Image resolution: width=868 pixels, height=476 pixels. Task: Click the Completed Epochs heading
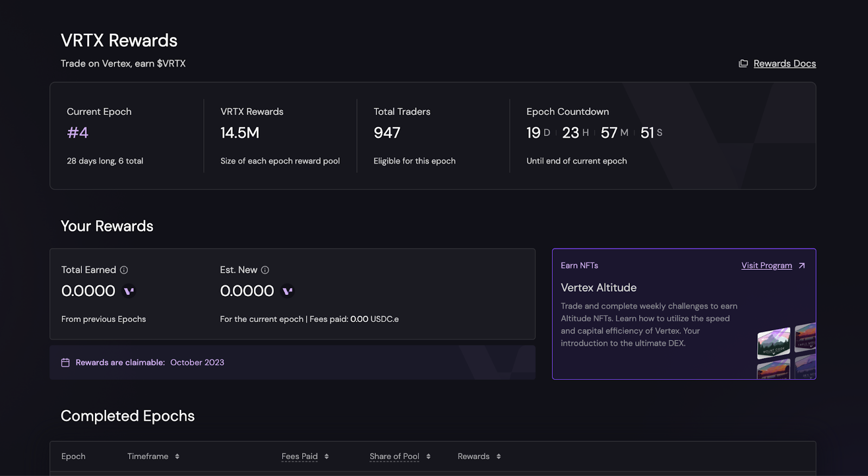pos(127,416)
